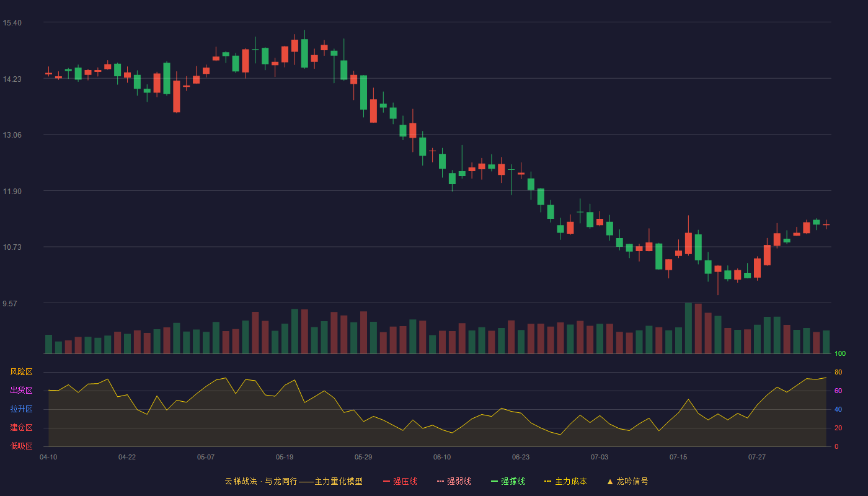
Task: Click the 06-23 date label
Action: pos(521,457)
